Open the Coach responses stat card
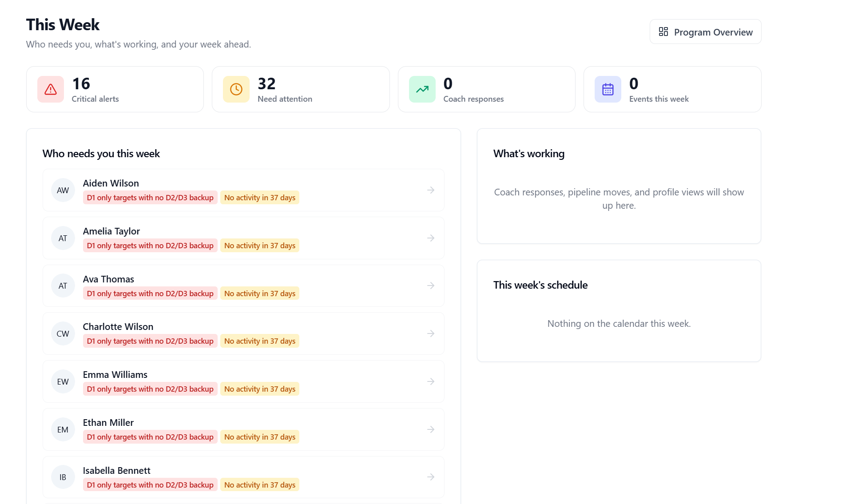Screen dimensions: 846x504 (x=487, y=89)
